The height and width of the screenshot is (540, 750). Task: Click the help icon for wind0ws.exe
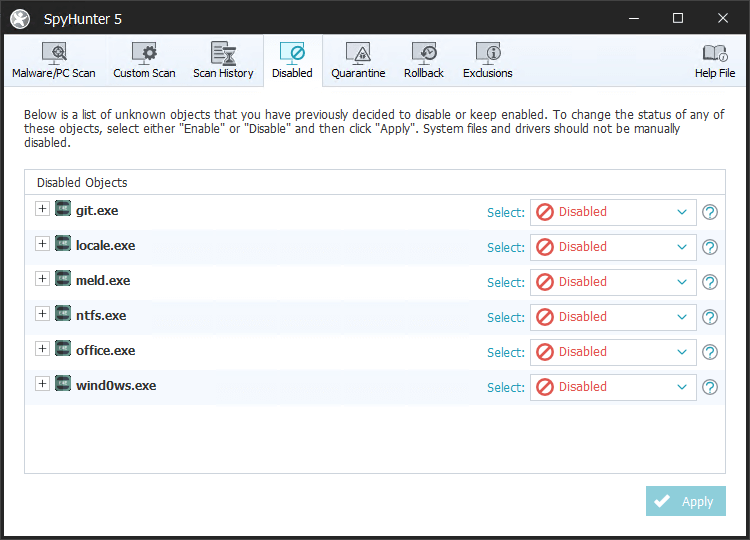tap(710, 387)
